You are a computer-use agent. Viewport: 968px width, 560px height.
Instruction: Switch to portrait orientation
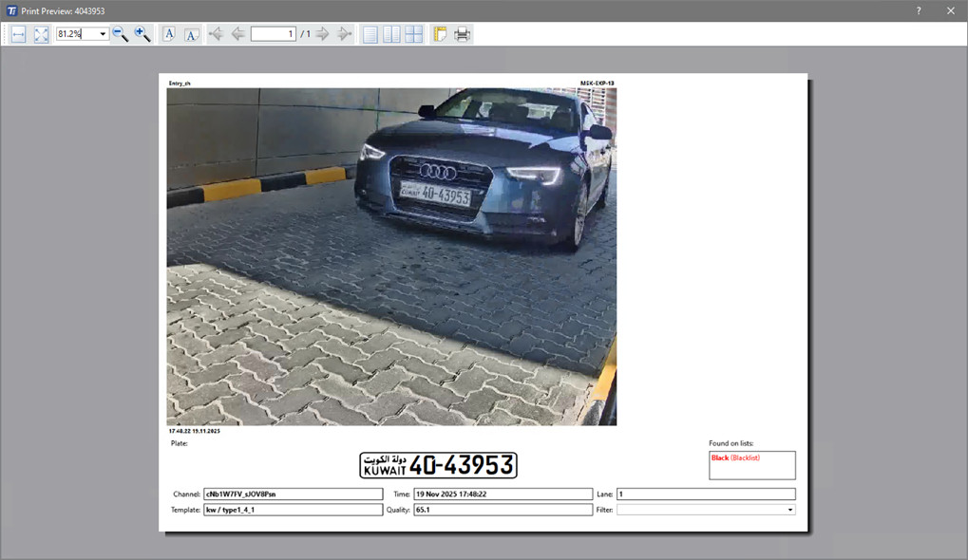169,34
